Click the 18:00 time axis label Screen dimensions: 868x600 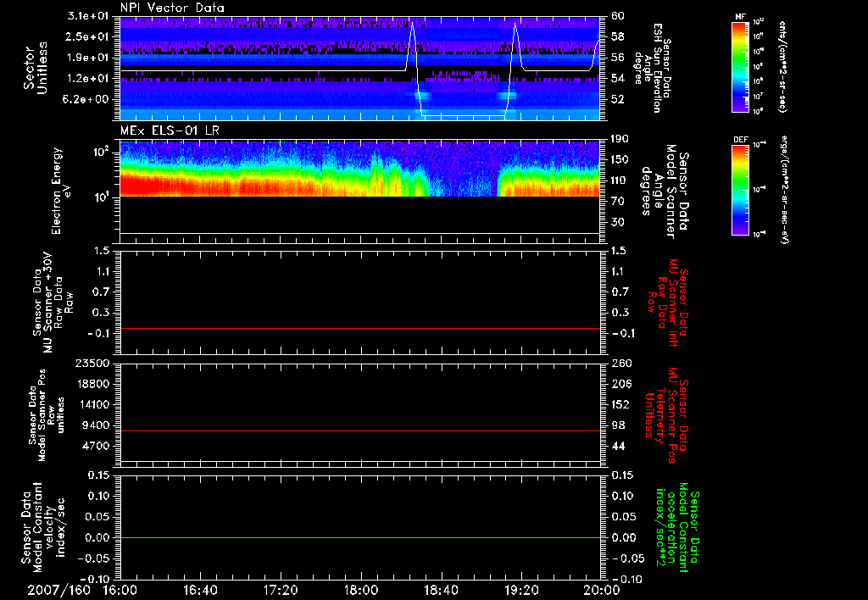[361, 590]
